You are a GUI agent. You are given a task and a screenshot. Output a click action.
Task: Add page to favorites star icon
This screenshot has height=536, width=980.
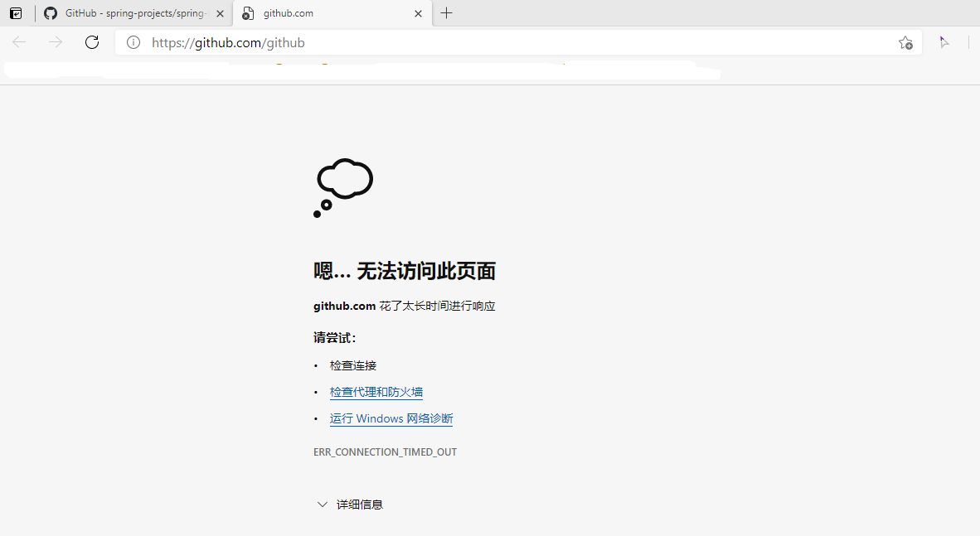(x=905, y=42)
